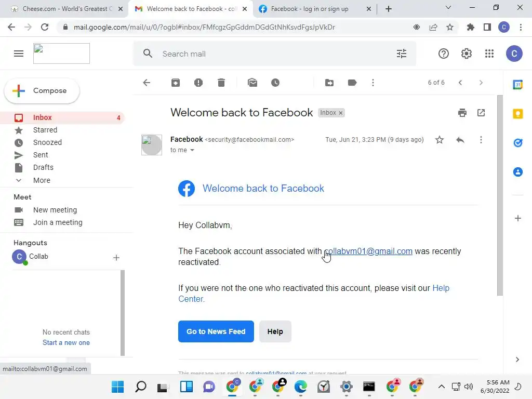Go back to inbox list arrow
Screen dimensions: 532x399
click(x=147, y=83)
